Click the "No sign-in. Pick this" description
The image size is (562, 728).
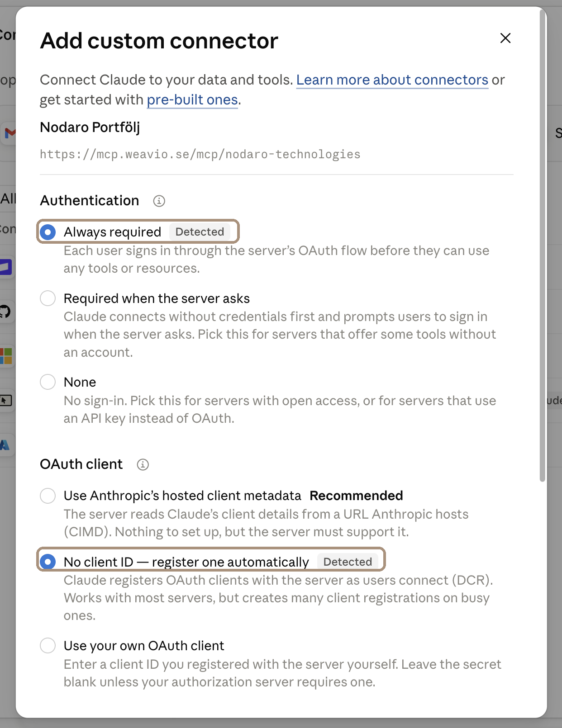tap(280, 410)
